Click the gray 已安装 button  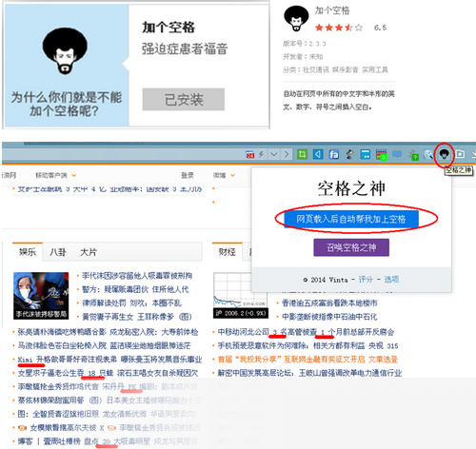tap(184, 100)
